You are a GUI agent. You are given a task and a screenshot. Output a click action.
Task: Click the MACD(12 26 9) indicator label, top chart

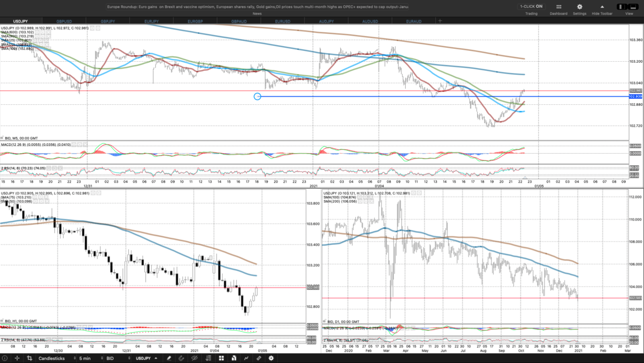[35, 145]
